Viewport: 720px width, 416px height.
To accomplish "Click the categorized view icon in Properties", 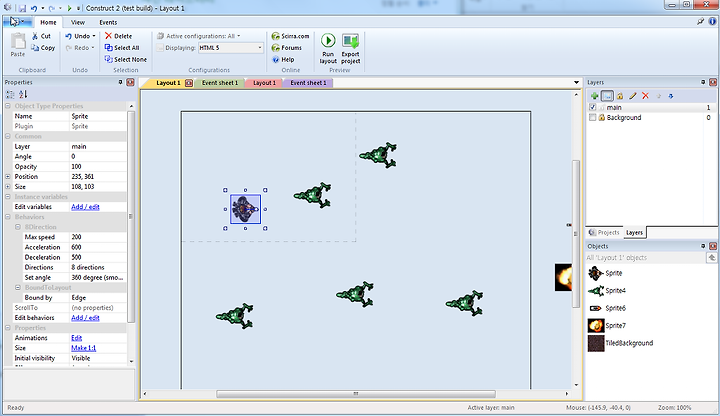I will coord(10,95).
